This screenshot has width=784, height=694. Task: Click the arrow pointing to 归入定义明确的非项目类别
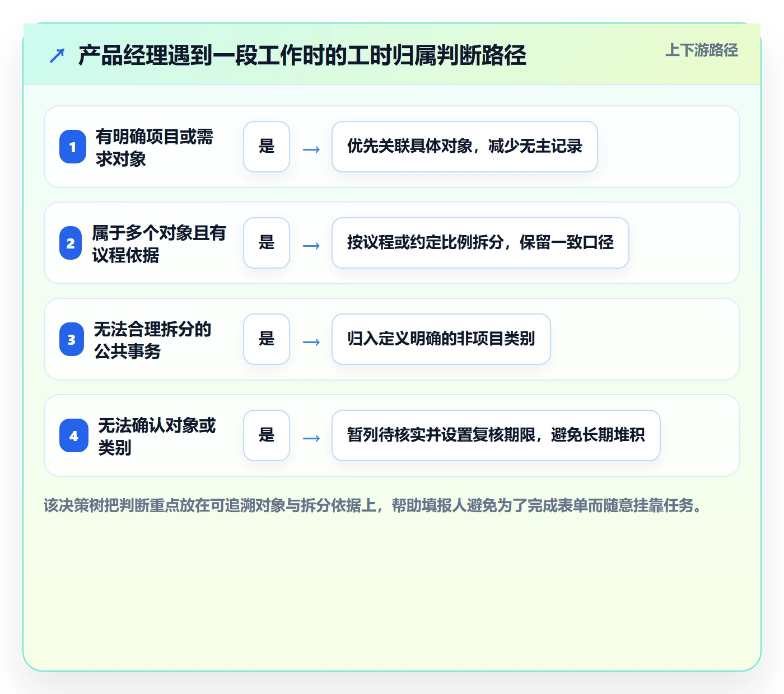(x=311, y=342)
